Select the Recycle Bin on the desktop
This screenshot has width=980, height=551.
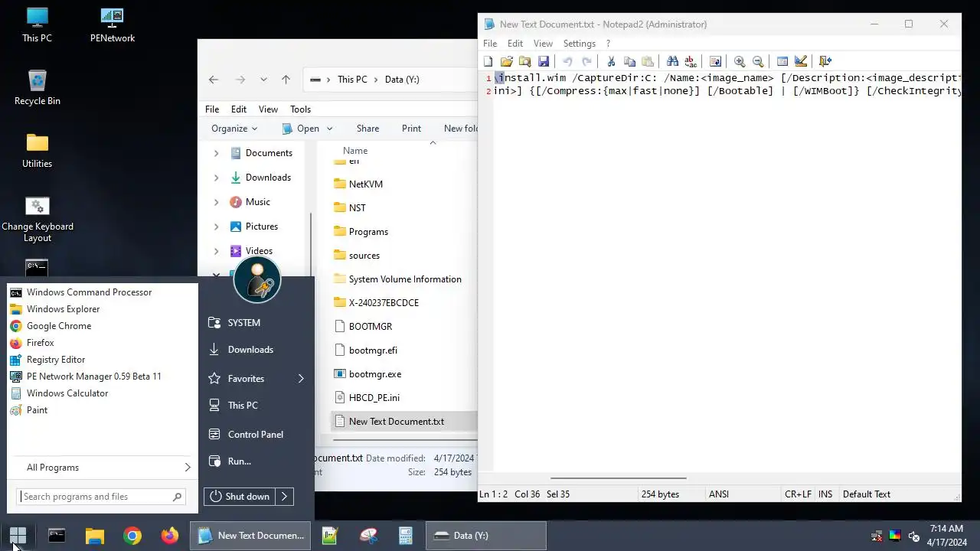[37, 88]
